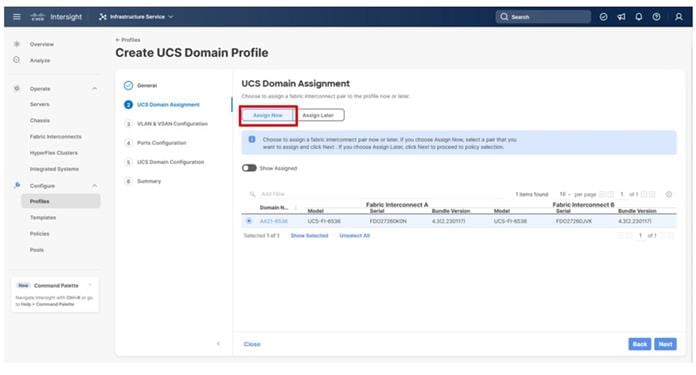
Task: Open the tasks checkmark icon in header
Action: pos(603,17)
